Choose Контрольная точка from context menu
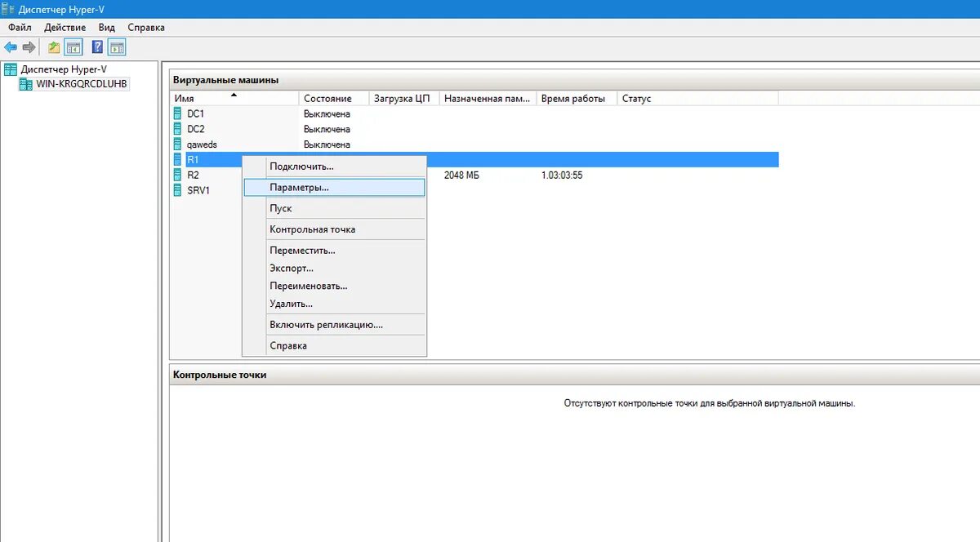The width and height of the screenshot is (980, 542). pyautogui.click(x=335, y=229)
